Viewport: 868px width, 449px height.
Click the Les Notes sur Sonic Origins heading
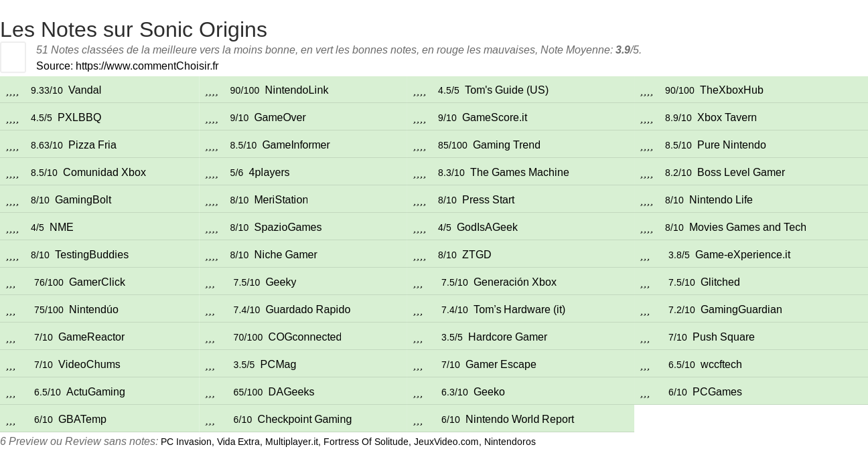[x=134, y=29]
